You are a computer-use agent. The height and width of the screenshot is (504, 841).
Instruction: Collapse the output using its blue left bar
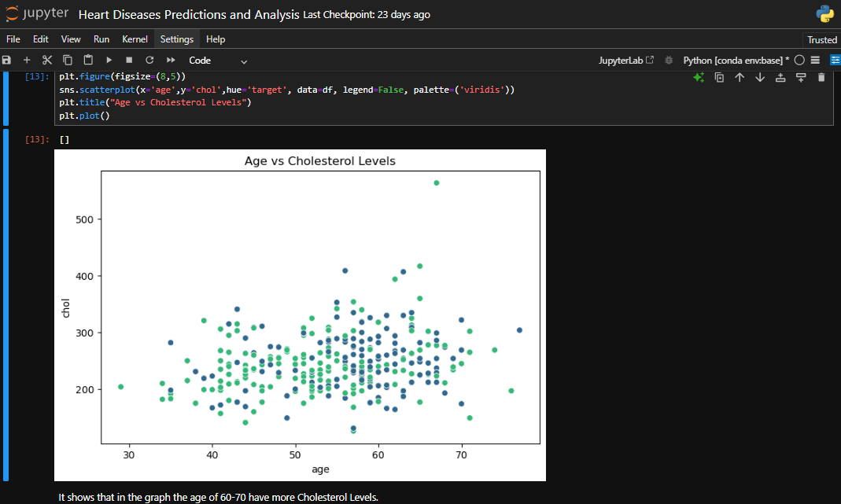click(6, 304)
